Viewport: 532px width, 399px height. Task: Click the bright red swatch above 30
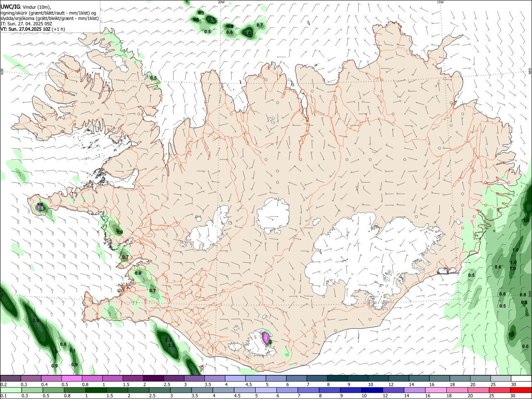(521, 390)
